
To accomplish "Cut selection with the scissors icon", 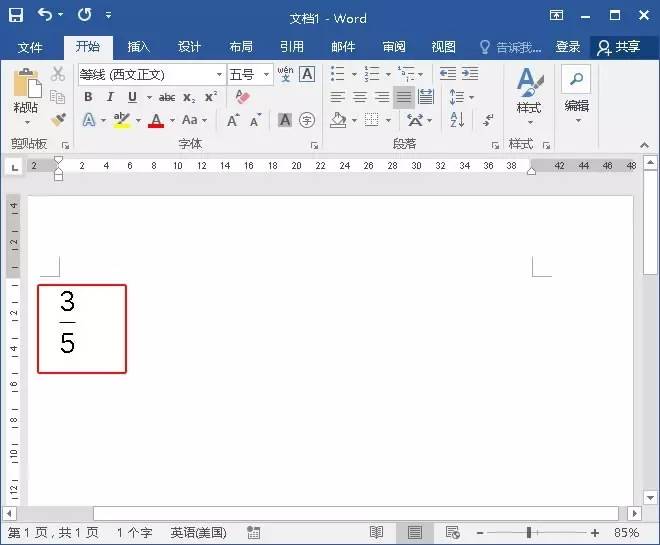I will click(x=58, y=74).
